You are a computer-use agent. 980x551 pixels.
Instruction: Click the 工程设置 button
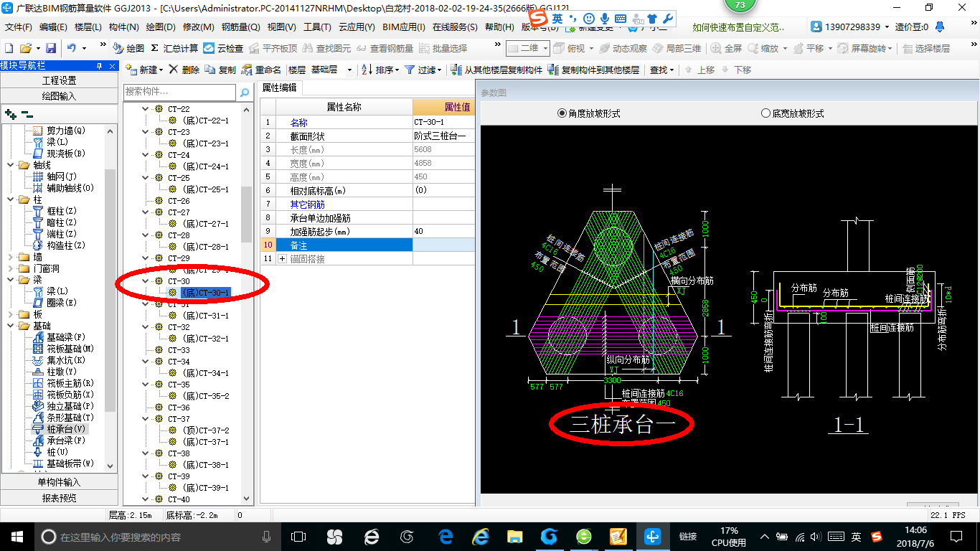tap(59, 80)
